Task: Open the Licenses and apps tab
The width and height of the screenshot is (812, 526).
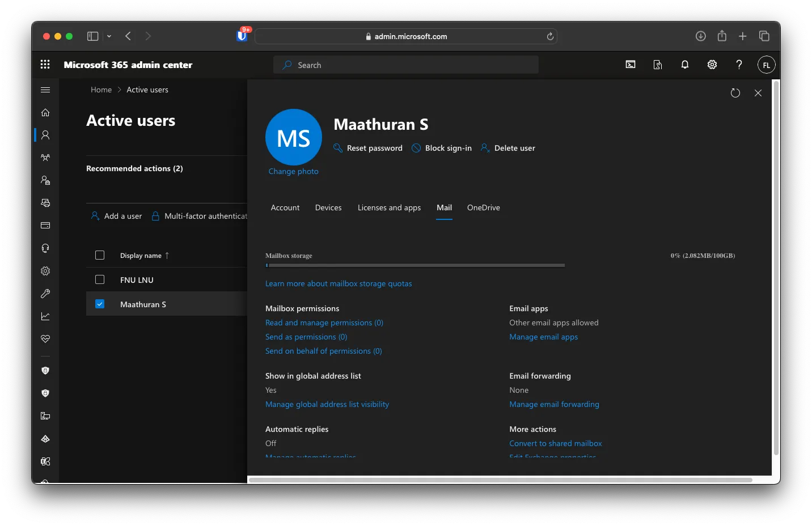Action: 389,207
